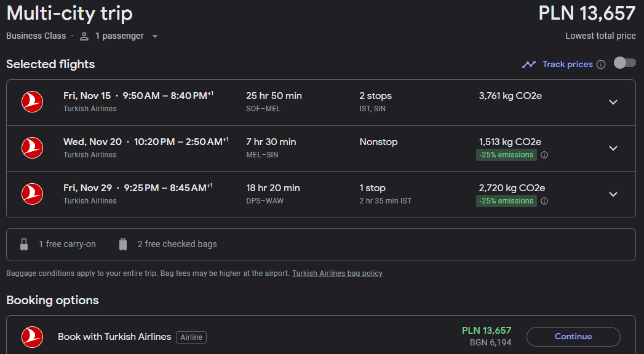Click Continue to book with Turkish Airlines
This screenshot has width=644, height=354.
coord(573,337)
